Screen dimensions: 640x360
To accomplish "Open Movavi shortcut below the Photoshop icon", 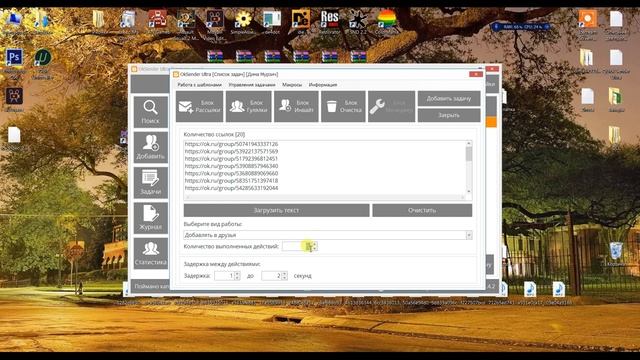I will tap(14, 96).
